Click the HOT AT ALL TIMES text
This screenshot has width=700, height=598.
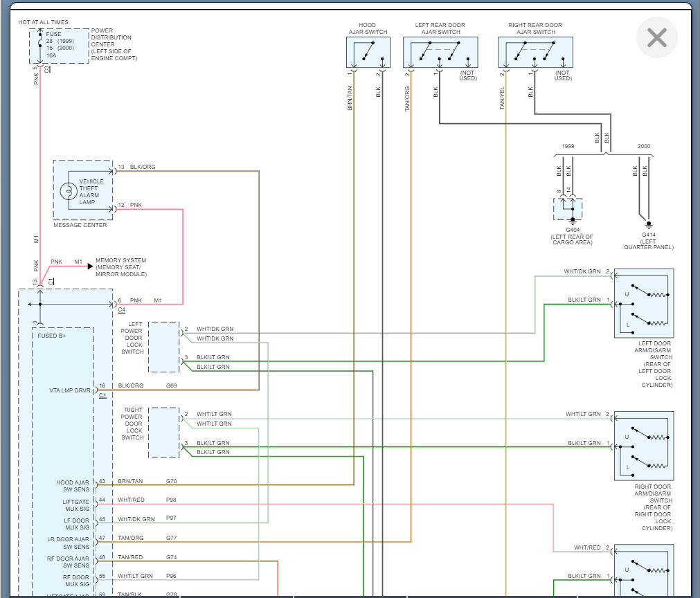[43, 22]
